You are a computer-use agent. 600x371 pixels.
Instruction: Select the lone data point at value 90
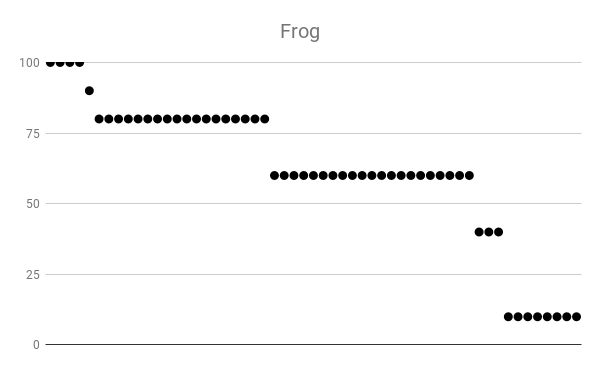[x=89, y=91]
